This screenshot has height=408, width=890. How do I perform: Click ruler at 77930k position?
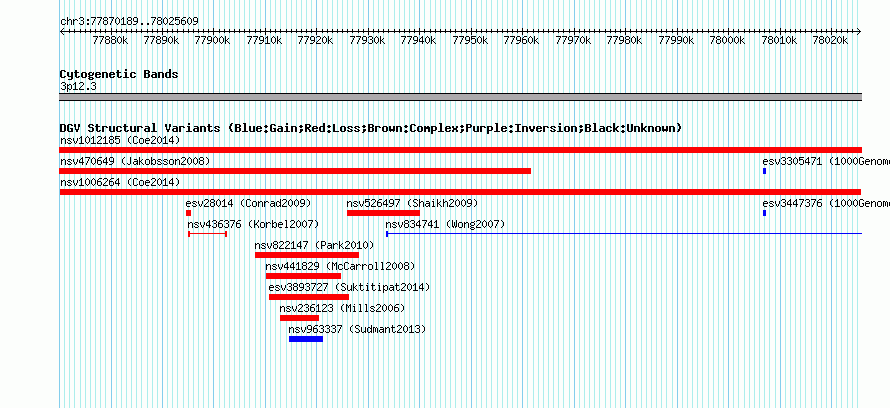[367, 40]
